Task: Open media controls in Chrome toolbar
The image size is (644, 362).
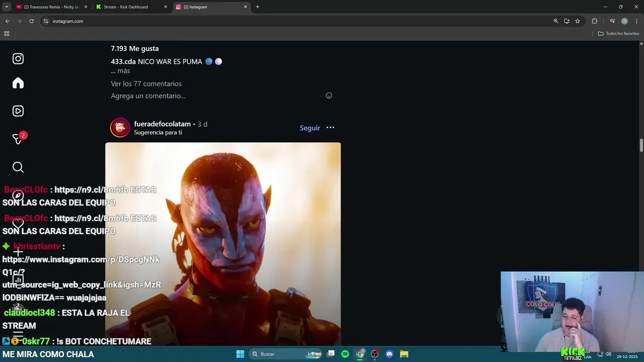Action: point(612,21)
